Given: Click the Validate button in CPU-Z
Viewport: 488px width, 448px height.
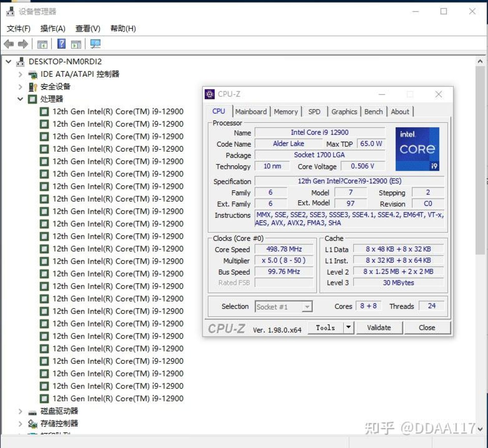Looking at the screenshot, I should [379, 328].
